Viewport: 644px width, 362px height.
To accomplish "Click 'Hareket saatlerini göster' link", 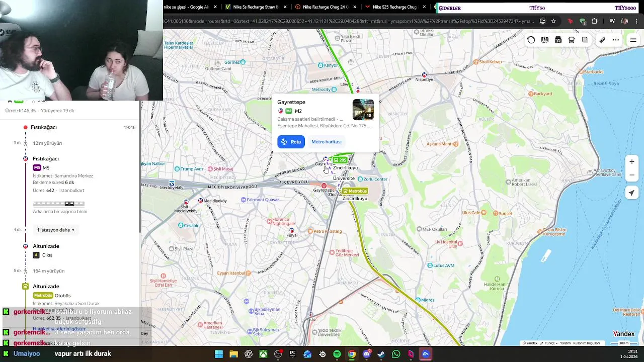I will click(x=59, y=329).
